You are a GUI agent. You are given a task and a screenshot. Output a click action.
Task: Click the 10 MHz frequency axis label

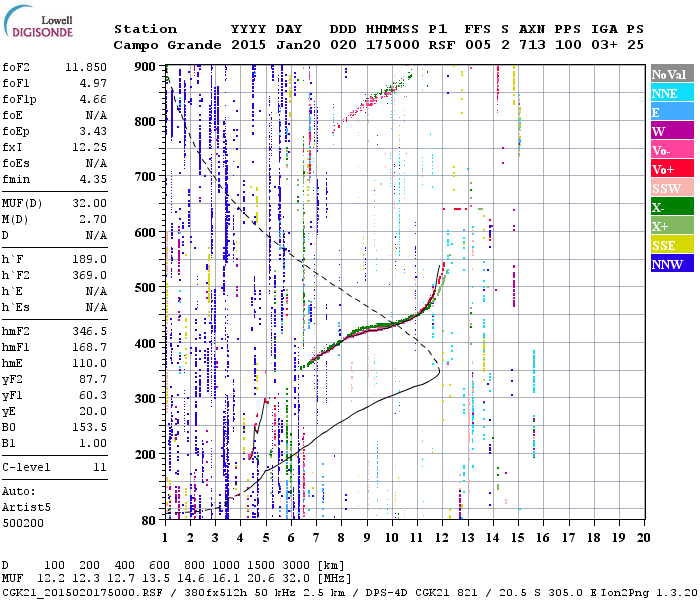(x=392, y=538)
